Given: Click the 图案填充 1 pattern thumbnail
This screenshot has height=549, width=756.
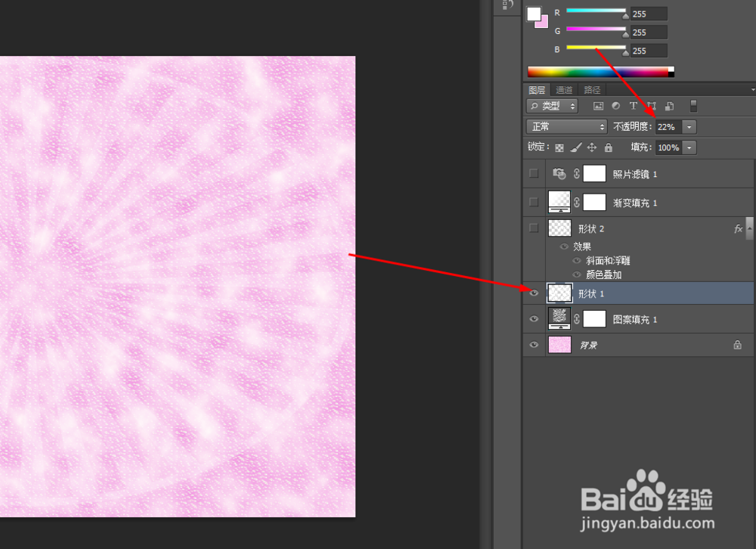Looking at the screenshot, I should click(x=559, y=318).
